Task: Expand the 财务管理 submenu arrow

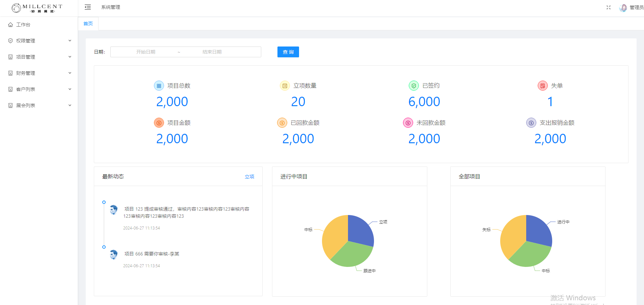Action: pos(70,73)
